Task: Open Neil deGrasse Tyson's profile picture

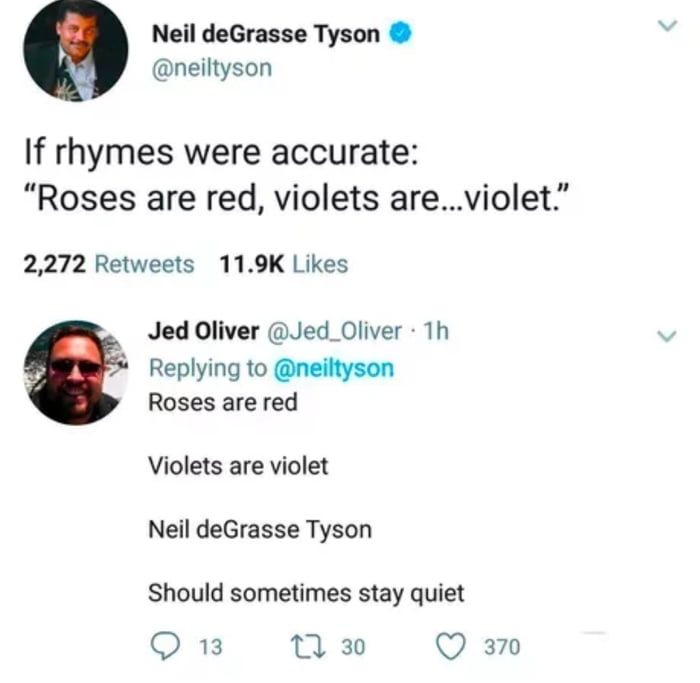Action: [76, 50]
